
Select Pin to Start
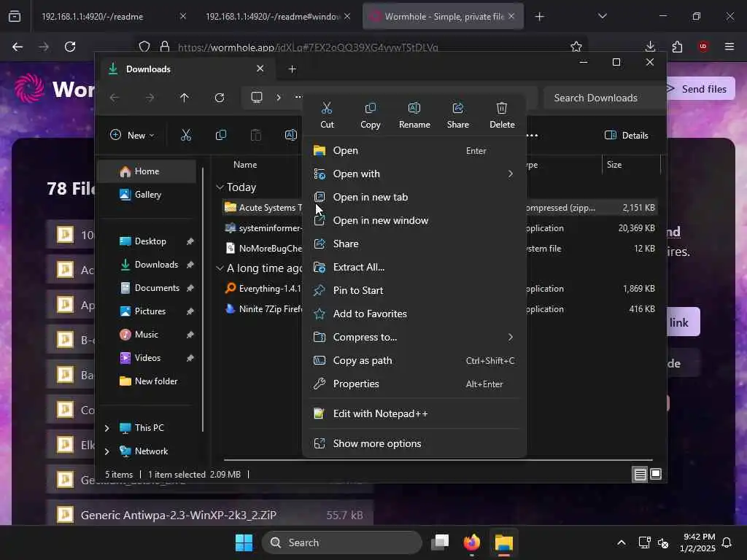[x=414, y=290]
